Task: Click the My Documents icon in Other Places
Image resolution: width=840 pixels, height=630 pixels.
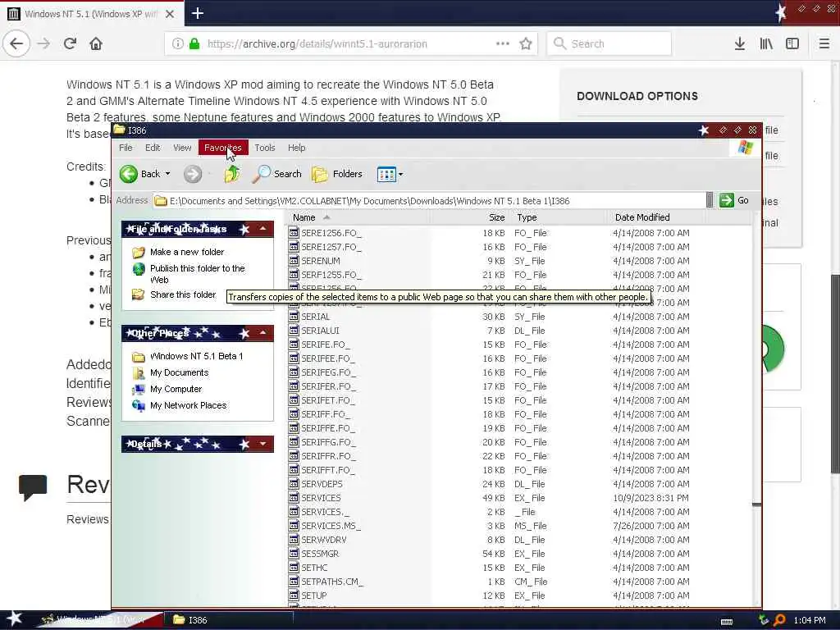Action: pyautogui.click(x=138, y=373)
